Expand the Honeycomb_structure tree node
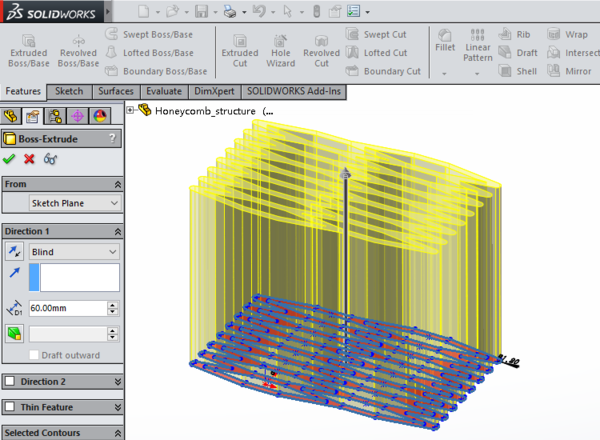This screenshot has height=440, width=600. (x=130, y=110)
